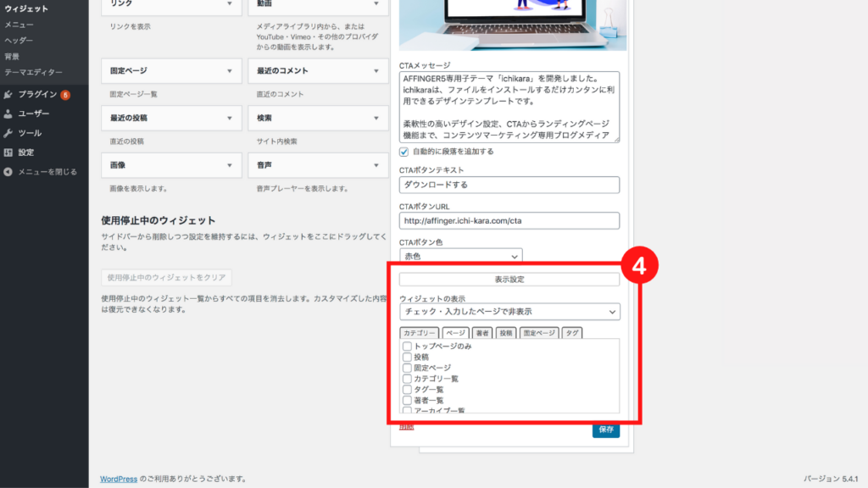Click into the CTAボタンURL input field
This screenshot has height=488, width=868.
coord(509,221)
